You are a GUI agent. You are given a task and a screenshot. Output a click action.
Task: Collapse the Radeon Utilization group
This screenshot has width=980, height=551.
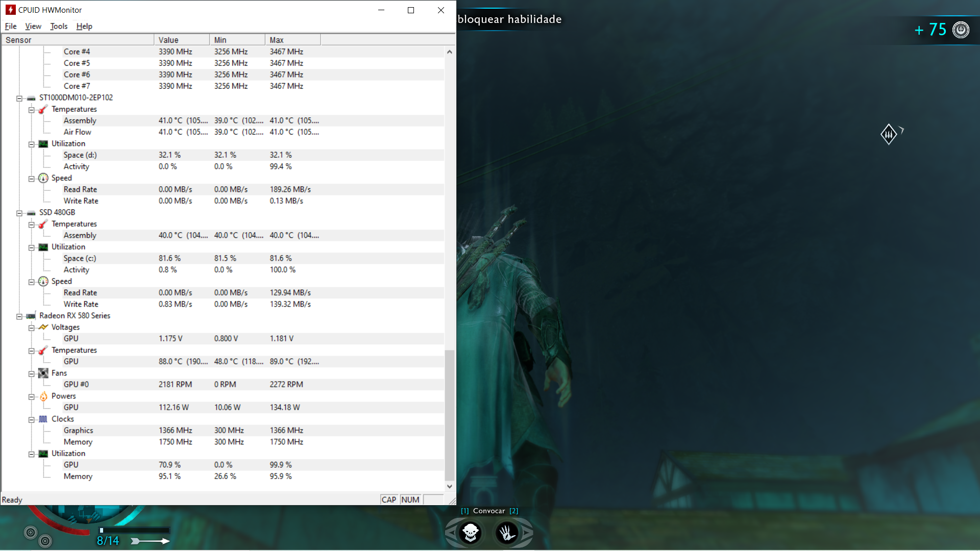(x=32, y=454)
